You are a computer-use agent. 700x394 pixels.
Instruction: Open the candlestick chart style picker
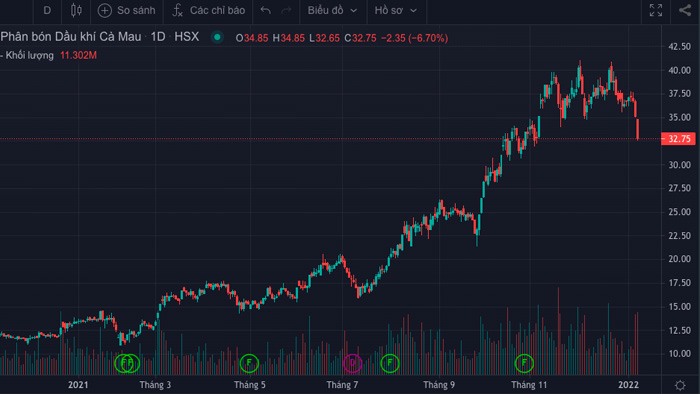point(76,10)
